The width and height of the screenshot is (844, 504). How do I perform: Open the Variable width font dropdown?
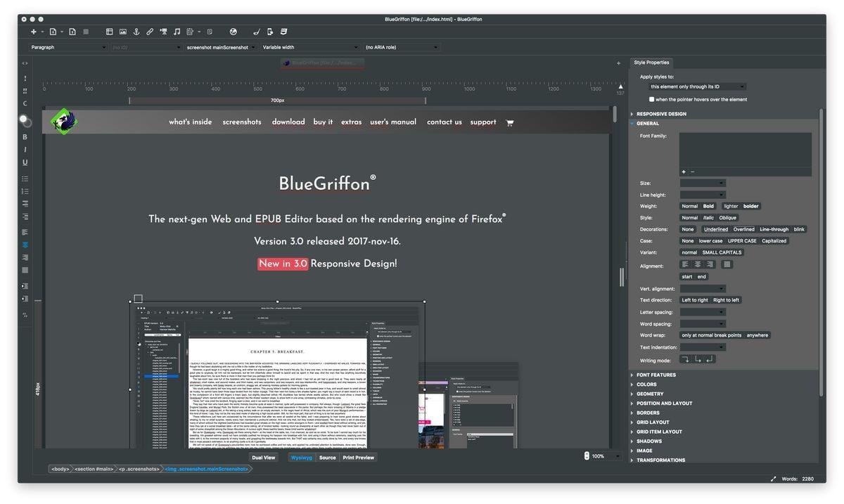point(309,47)
